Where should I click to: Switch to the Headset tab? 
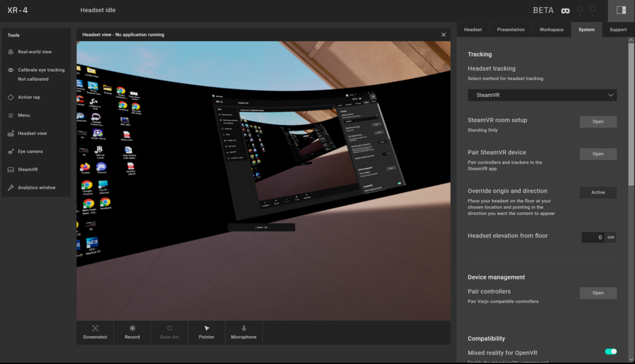(x=472, y=30)
